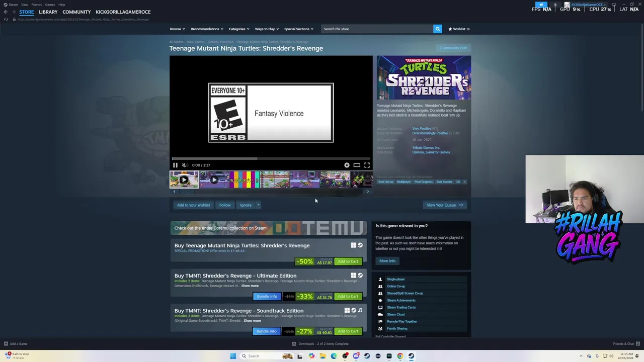This screenshot has height=362, width=644.
Task: Open the Categories dropdown
Action: point(238,29)
